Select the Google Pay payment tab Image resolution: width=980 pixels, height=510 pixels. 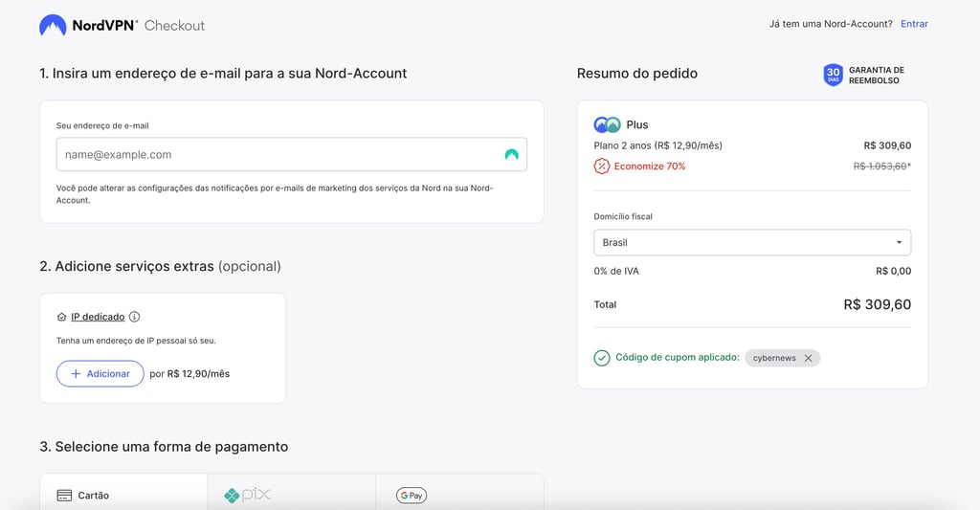point(459,492)
